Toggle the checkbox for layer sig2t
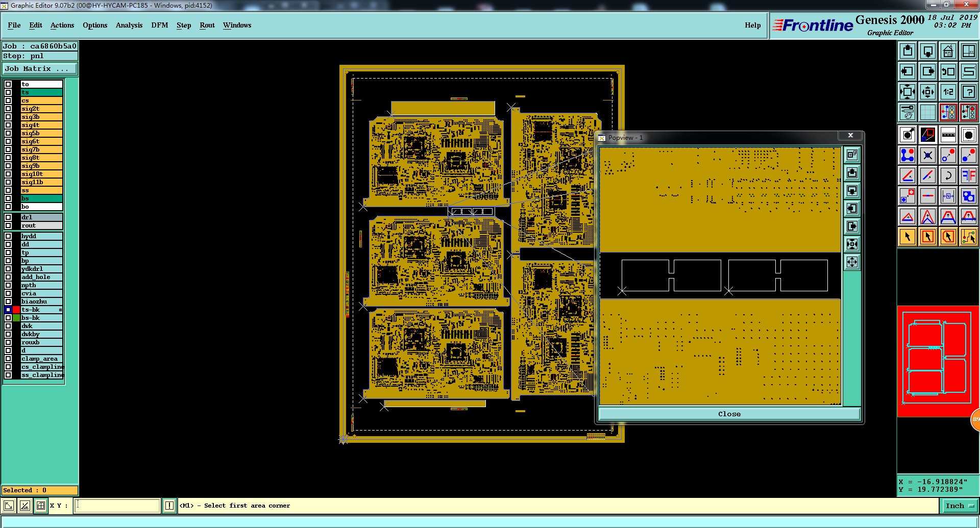Screen dimensions: 980x528 point(8,109)
